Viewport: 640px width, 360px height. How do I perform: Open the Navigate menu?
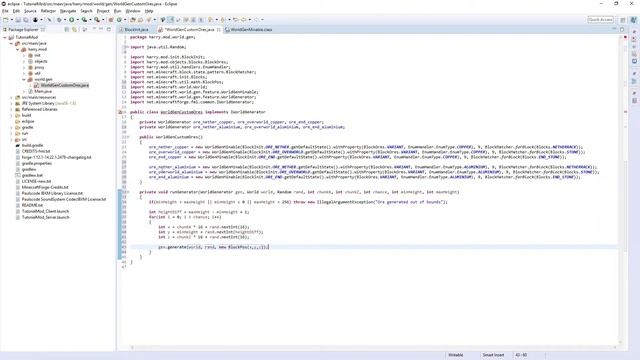[x=68, y=11]
